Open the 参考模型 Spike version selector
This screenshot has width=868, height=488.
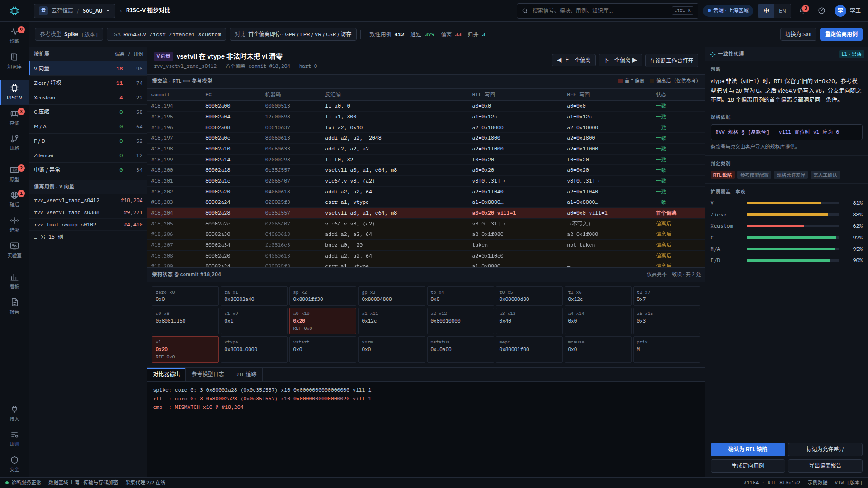click(x=69, y=34)
